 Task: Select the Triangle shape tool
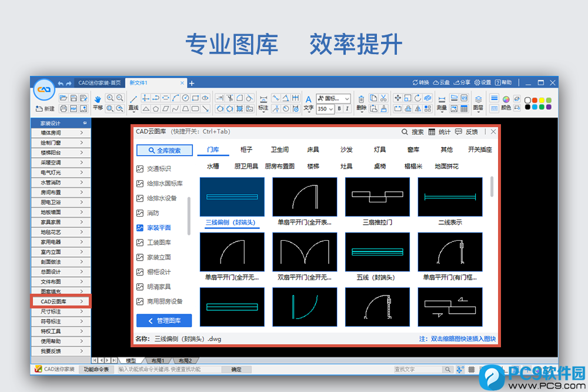[146, 109]
